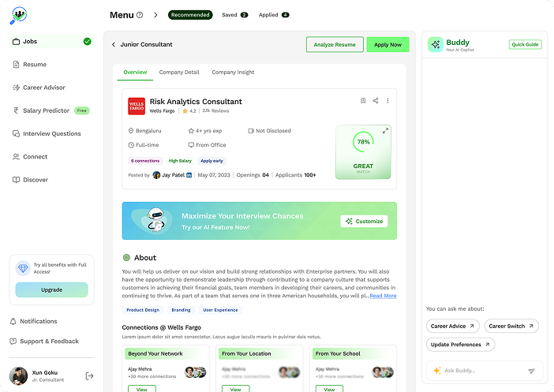Click the robot in the interview banner
Screen dimensions: 554x392
tap(155, 219)
